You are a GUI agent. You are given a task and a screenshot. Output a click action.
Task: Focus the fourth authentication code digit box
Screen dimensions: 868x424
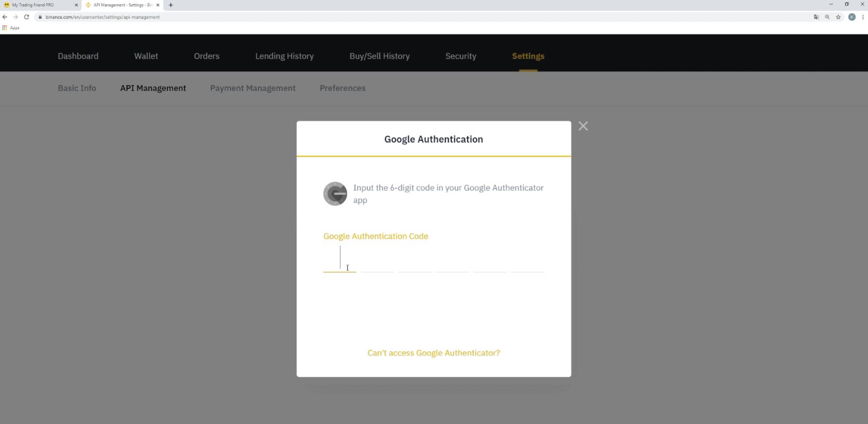(452, 259)
